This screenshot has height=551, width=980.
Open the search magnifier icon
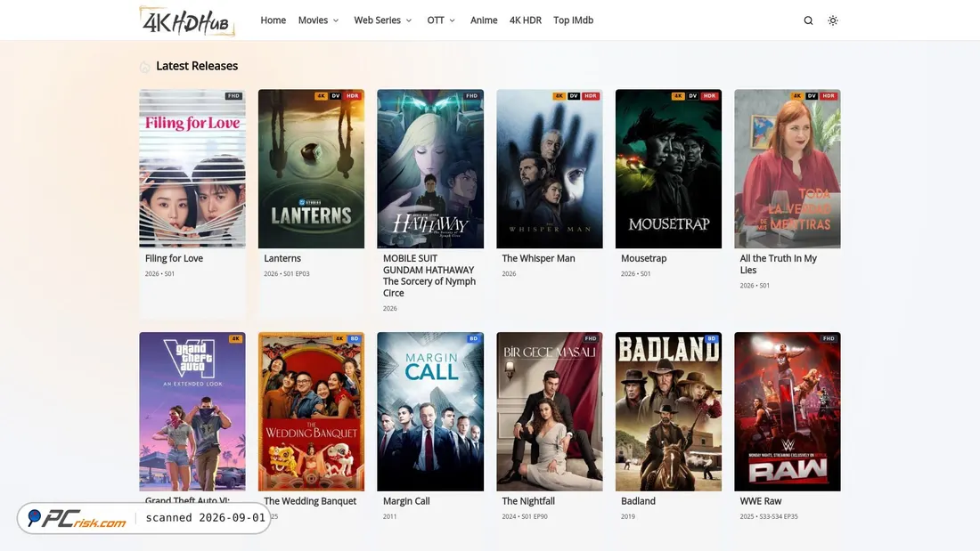click(808, 20)
